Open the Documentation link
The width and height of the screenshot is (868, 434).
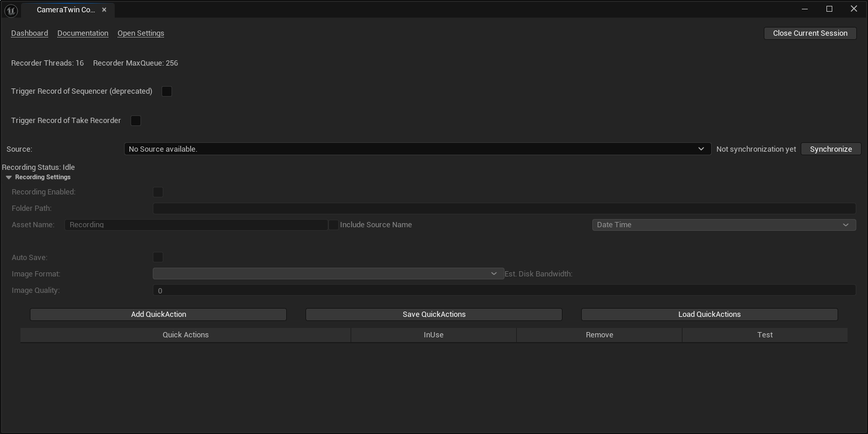(83, 33)
